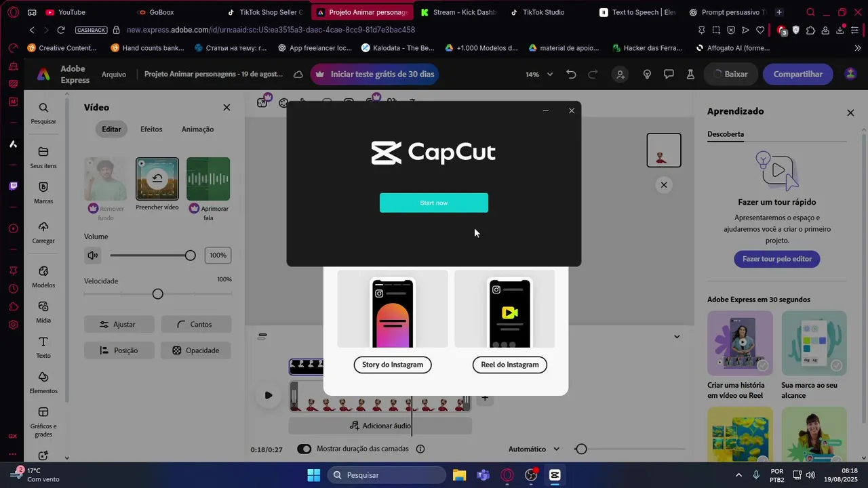Open the Modelos templates icon

pos(43,277)
